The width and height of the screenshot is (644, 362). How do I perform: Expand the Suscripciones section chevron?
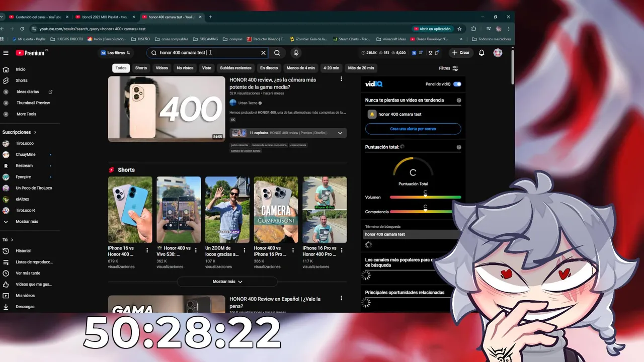[35, 132]
